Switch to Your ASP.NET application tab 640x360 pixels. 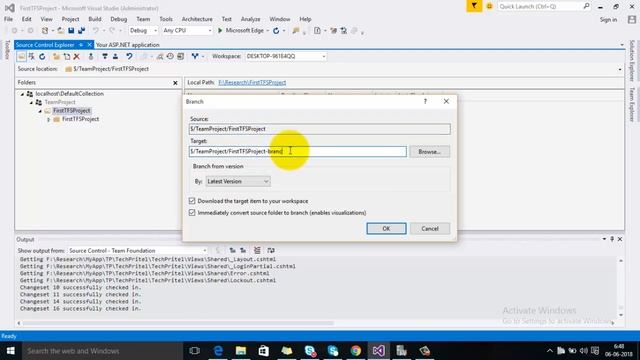point(127,45)
